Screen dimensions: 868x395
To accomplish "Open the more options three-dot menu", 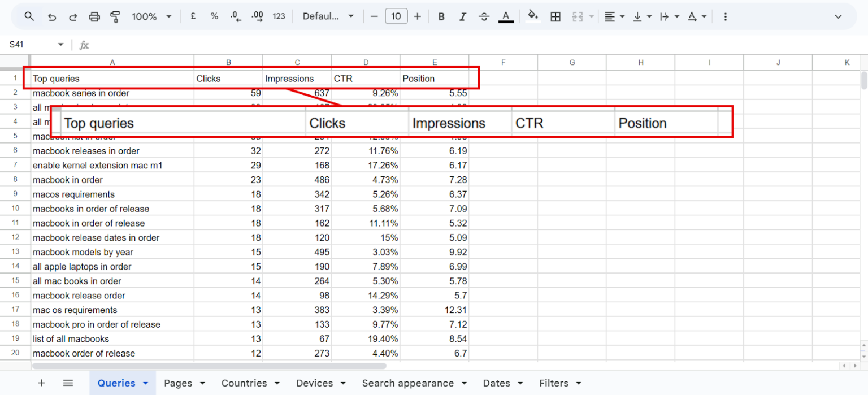I will (x=726, y=16).
